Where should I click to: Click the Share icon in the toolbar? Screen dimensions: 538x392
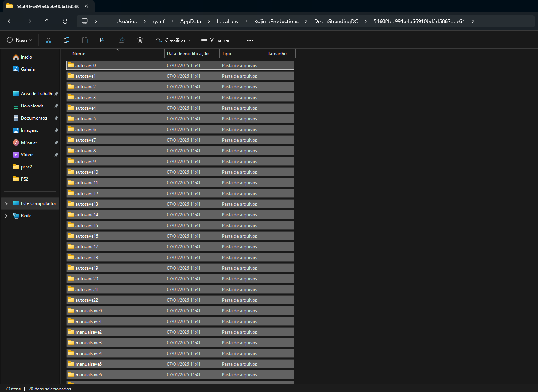click(122, 40)
